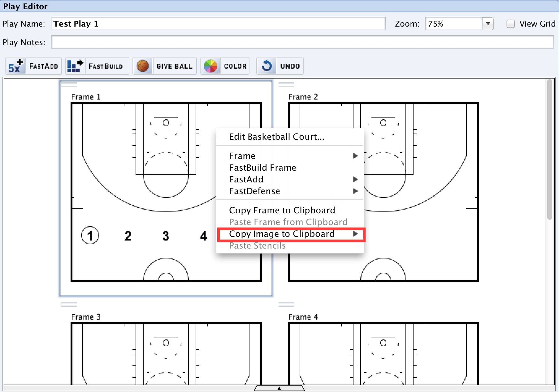This screenshot has width=559, height=392.
Task: Click the Zoom 75% combo box field
Action: 454,24
